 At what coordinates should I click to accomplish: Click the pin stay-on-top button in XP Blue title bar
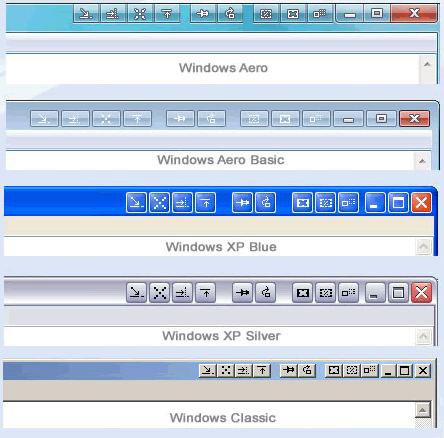(242, 202)
